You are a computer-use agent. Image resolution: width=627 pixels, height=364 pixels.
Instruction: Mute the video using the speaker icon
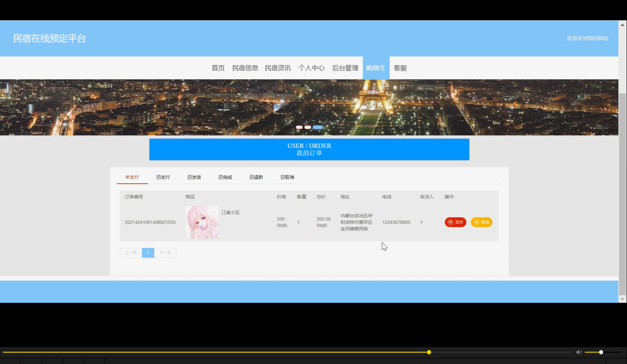tap(579, 352)
